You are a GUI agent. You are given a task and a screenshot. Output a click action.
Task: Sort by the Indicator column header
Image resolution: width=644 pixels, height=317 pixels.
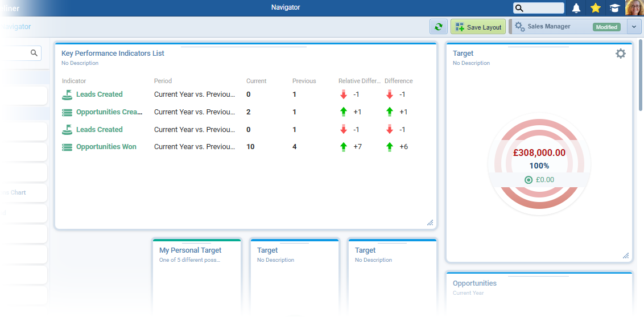74,81
